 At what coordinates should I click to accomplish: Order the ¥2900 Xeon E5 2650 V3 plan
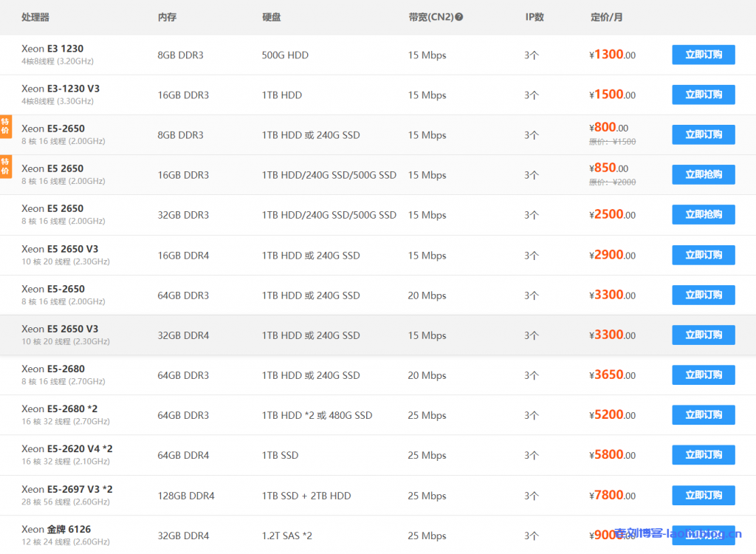coord(703,255)
